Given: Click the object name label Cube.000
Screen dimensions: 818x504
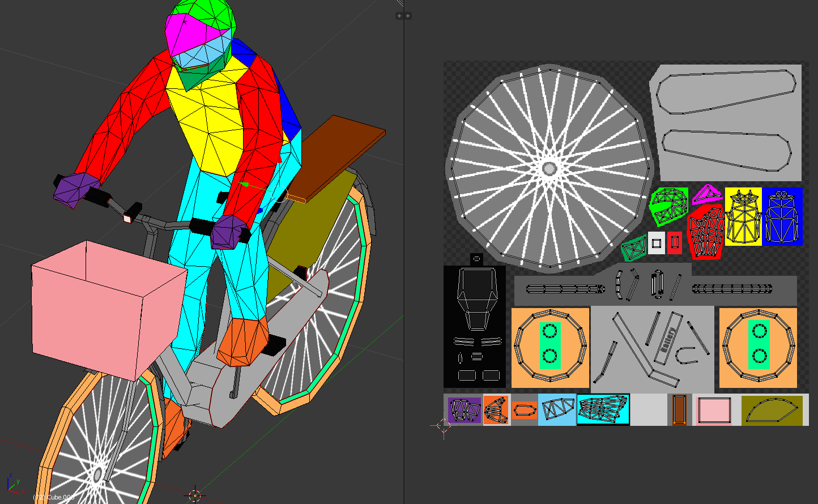Looking at the screenshot, I should click(x=54, y=497).
